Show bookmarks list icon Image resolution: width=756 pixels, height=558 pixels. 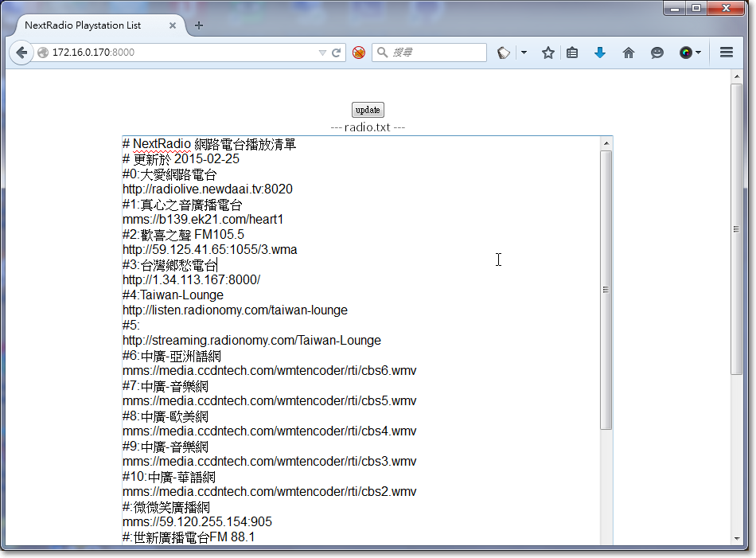coord(572,53)
